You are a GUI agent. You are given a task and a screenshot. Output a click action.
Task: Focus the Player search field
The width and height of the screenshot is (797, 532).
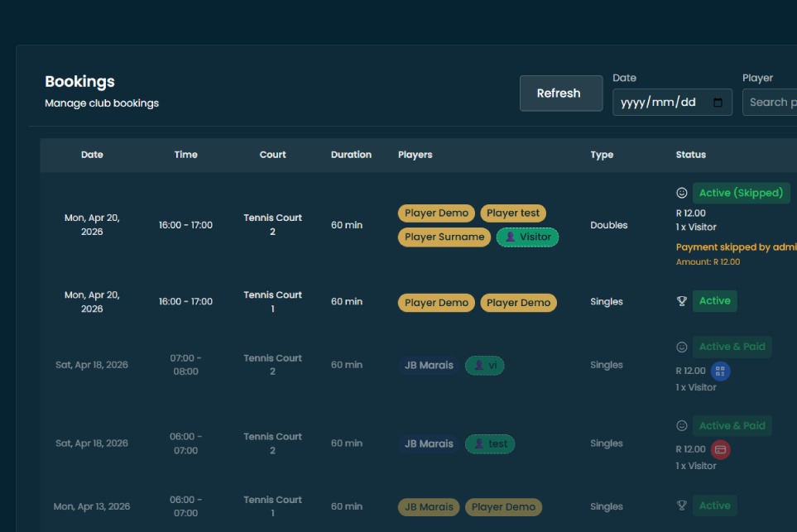(770, 103)
